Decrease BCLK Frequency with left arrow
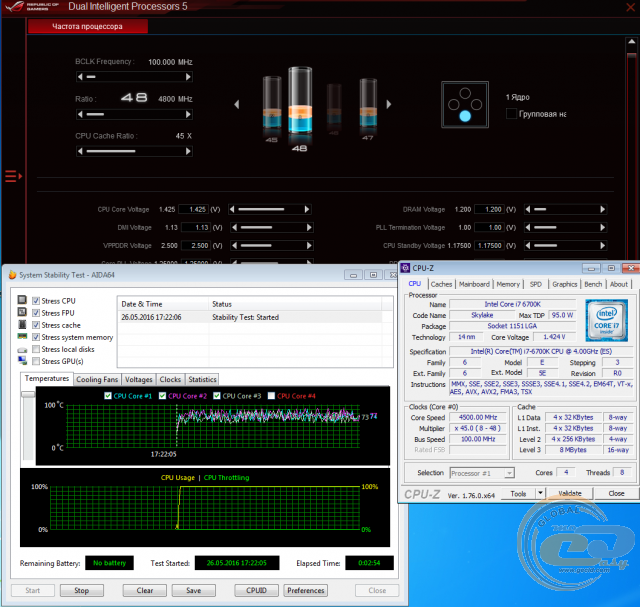Screen dimensions: 640x607 [x=80, y=77]
